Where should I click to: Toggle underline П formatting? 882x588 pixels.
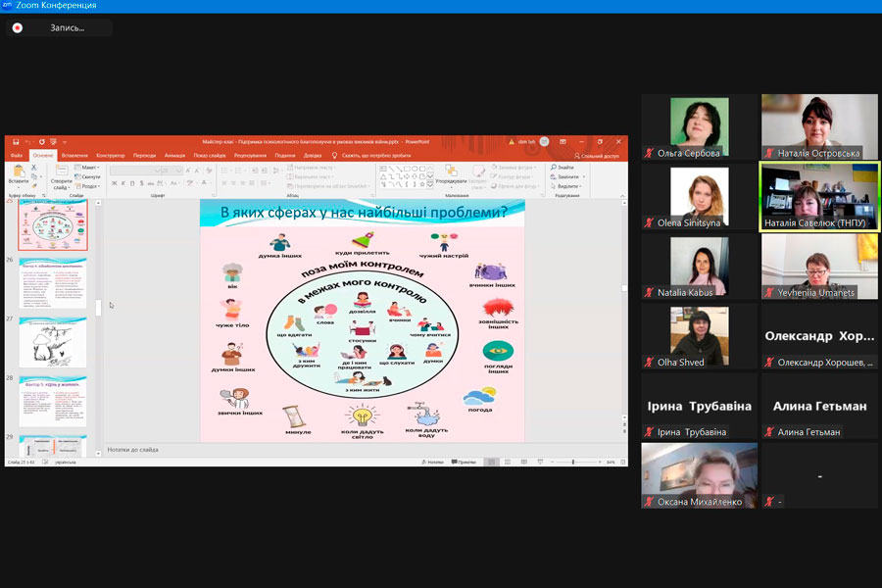[x=132, y=183]
